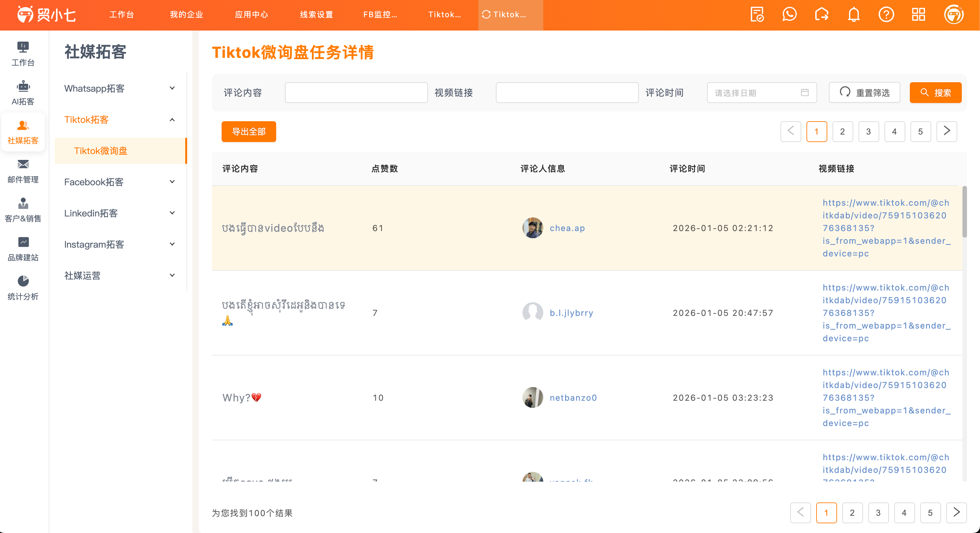This screenshot has height=533, width=980.
Task: Click comment text Why?
Action: tap(242, 397)
